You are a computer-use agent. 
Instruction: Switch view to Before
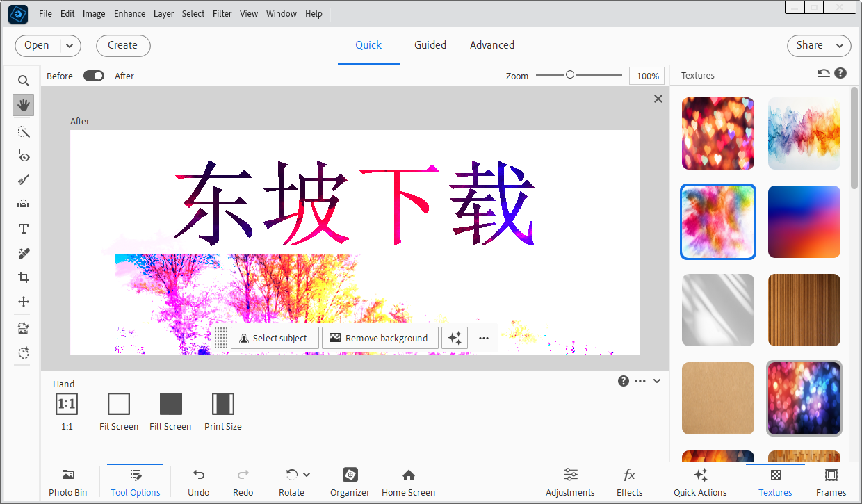[60, 76]
